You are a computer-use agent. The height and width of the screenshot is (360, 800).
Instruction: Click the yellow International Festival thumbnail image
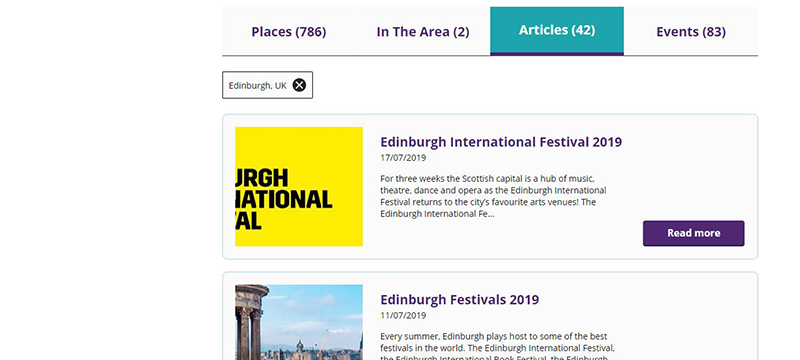click(298, 187)
